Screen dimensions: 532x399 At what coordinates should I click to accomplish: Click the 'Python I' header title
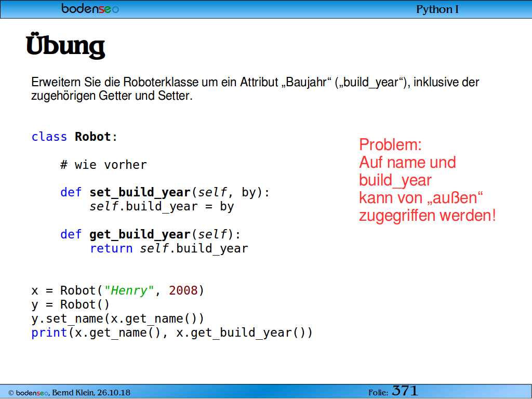pyautogui.click(x=437, y=9)
